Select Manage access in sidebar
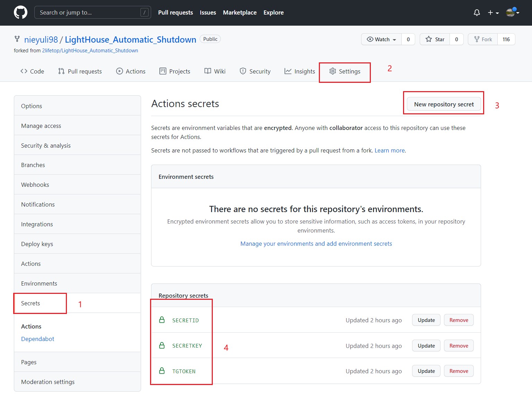Screen dimensions: 532x402 (77, 125)
